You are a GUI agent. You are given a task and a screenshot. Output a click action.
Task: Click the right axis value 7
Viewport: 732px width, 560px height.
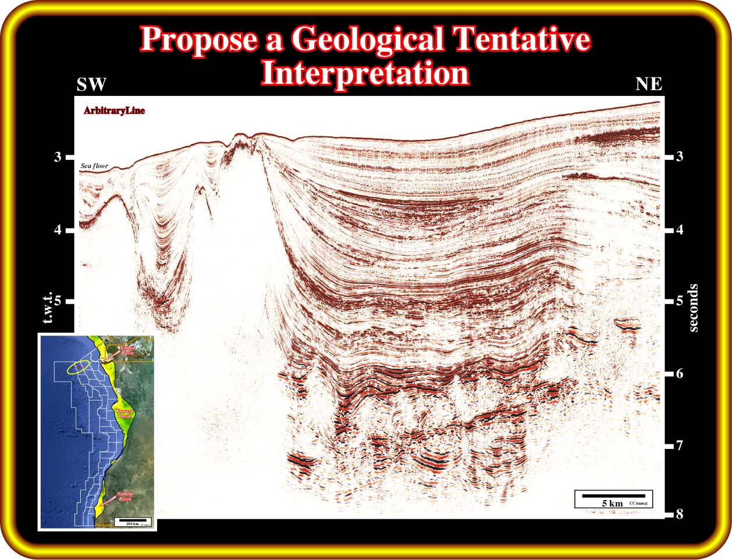tap(679, 446)
